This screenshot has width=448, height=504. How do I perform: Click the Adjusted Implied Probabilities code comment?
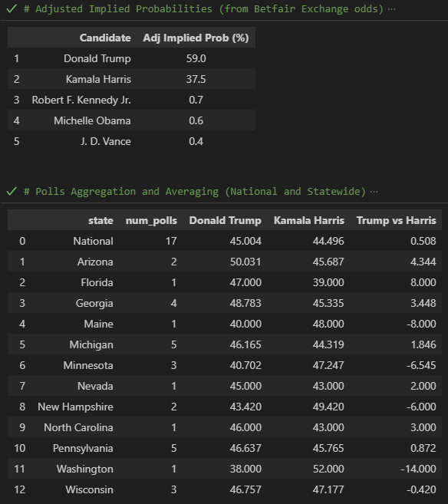click(203, 8)
